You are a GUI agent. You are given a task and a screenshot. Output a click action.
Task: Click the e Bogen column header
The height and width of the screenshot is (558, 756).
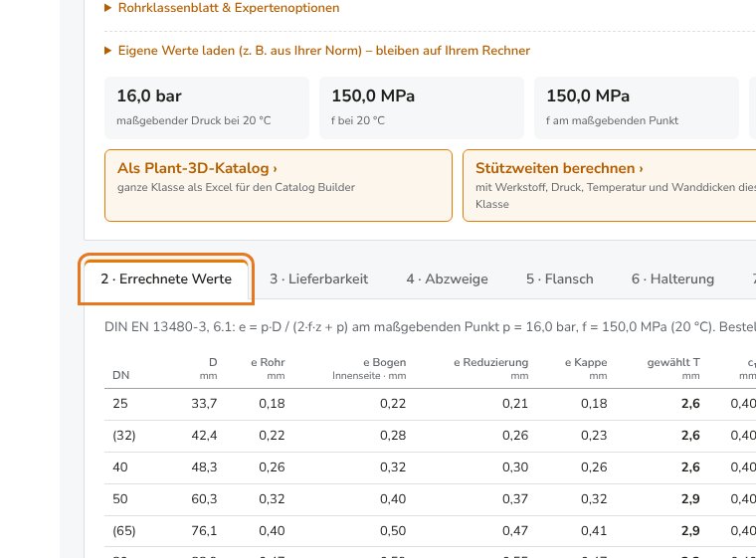pos(369,368)
